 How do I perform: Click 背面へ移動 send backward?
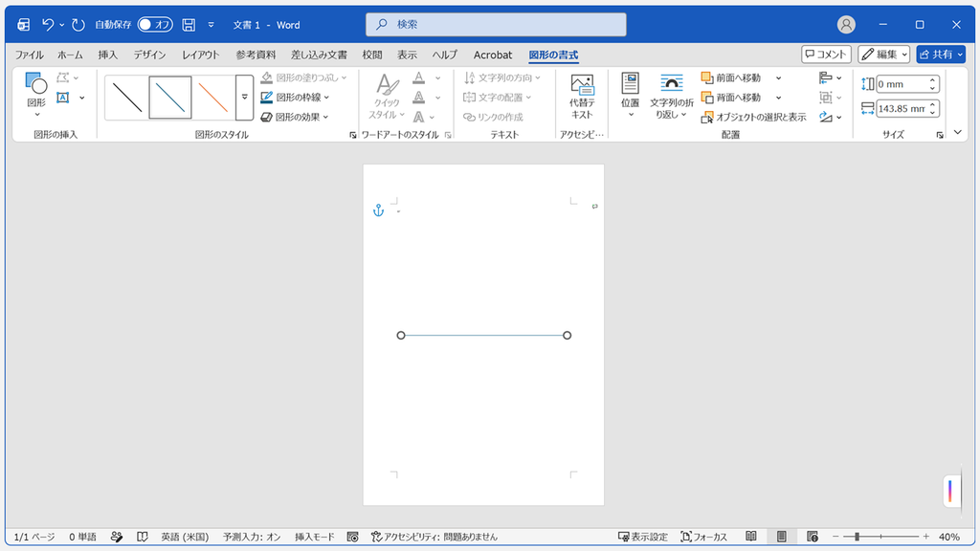click(x=731, y=98)
